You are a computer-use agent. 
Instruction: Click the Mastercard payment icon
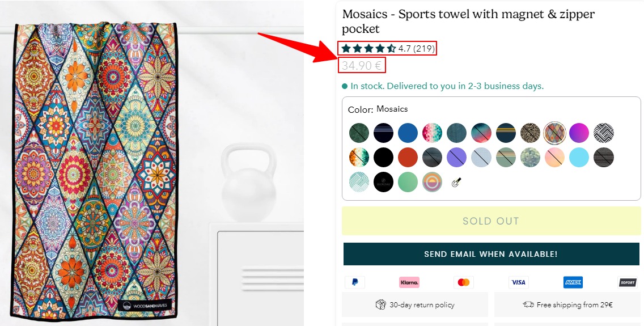(463, 282)
